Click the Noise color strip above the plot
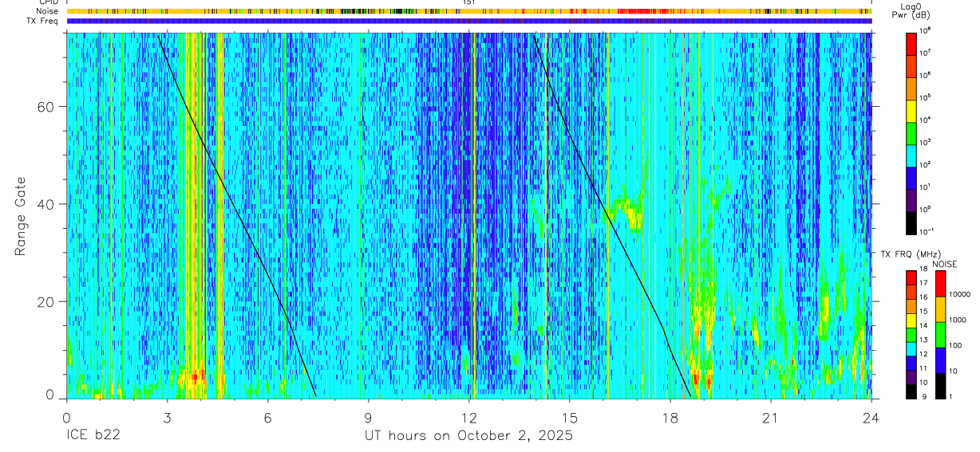Screen dimensions: 980x452 [468, 11]
